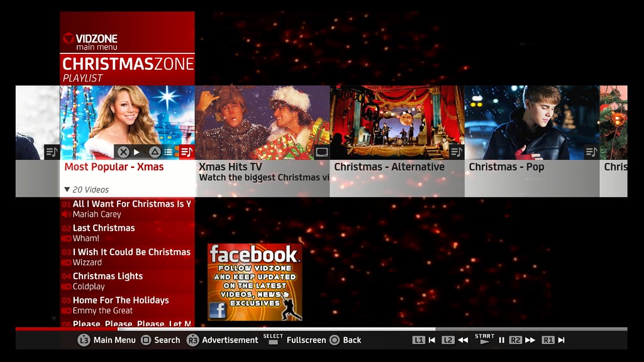Viewport: 644px width, 362px height.
Task: Play Last Christmas track
Action: tap(127, 233)
